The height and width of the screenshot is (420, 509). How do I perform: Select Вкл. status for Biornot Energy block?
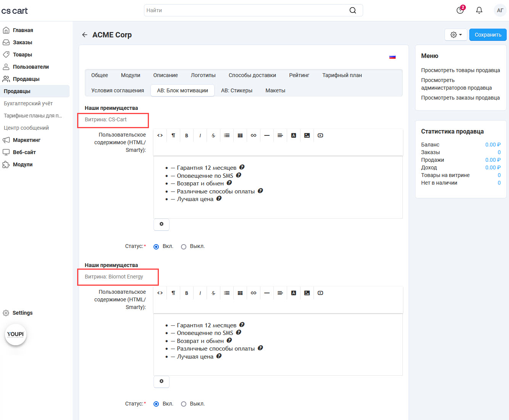click(x=156, y=404)
